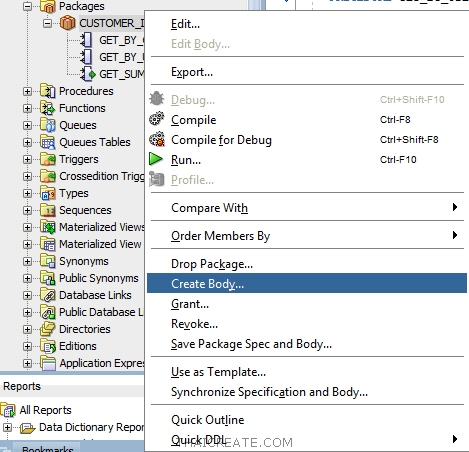
Task: Expand the Triggers tree node
Action: (x=28, y=159)
